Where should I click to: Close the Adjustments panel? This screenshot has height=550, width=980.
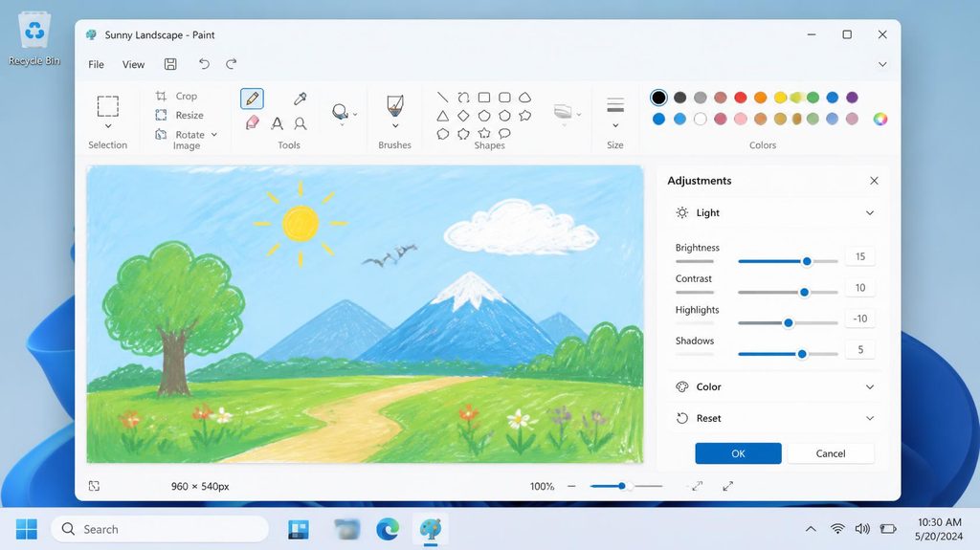874,181
